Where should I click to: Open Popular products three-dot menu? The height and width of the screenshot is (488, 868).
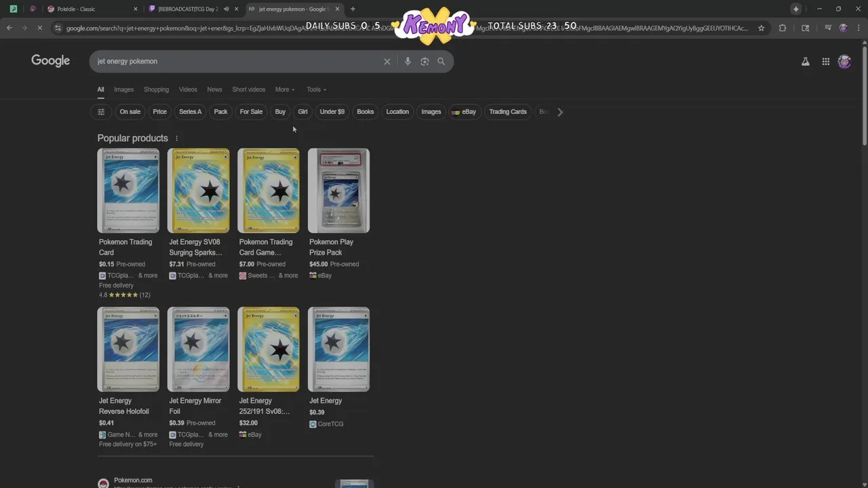click(176, 138)
